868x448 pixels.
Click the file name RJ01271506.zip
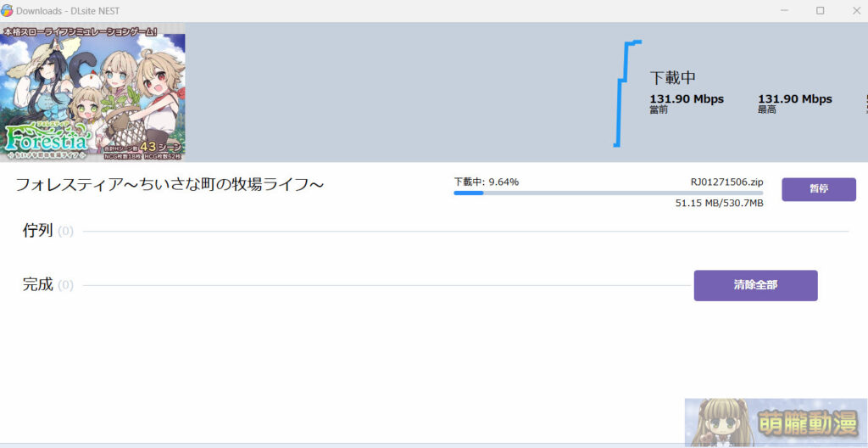[726, 182]
